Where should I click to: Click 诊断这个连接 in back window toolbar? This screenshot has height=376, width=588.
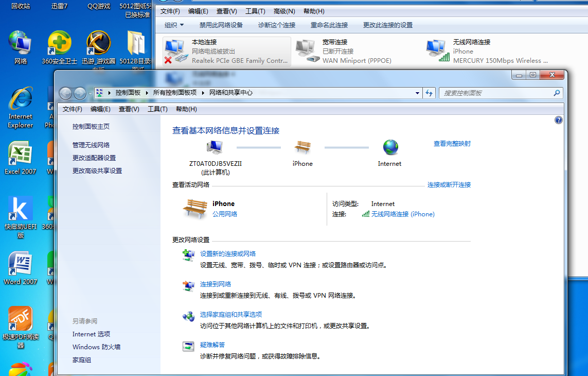coord(277,25)
